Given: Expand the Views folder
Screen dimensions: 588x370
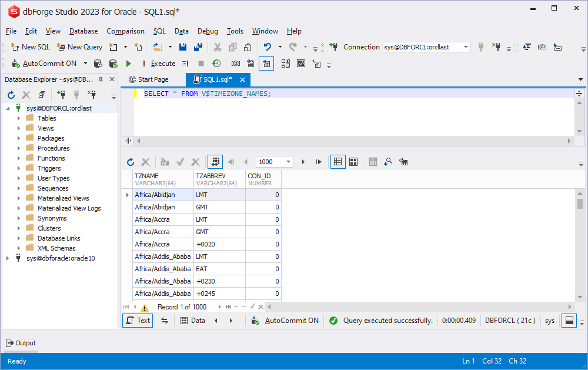Looking at the screenshot, I should 18,128.
